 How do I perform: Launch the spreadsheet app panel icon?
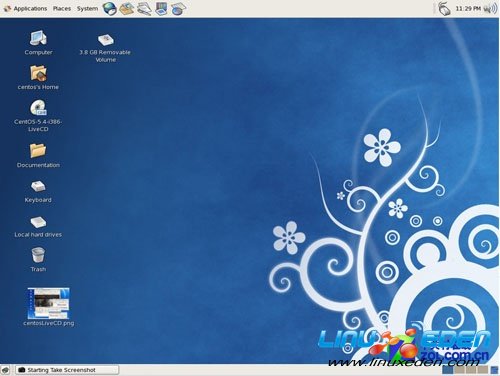click(x=178, y=9)
